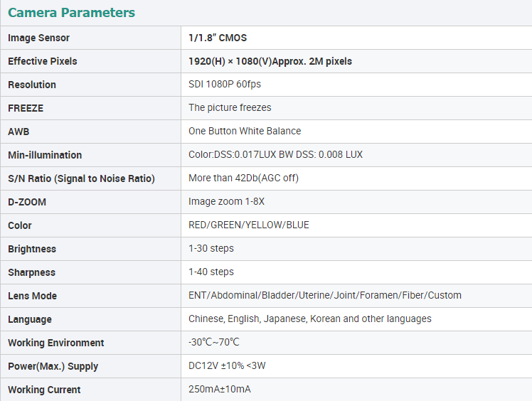Select the D-ZOOM row label
The image size is (532, 401).
(x=27, y=202)
